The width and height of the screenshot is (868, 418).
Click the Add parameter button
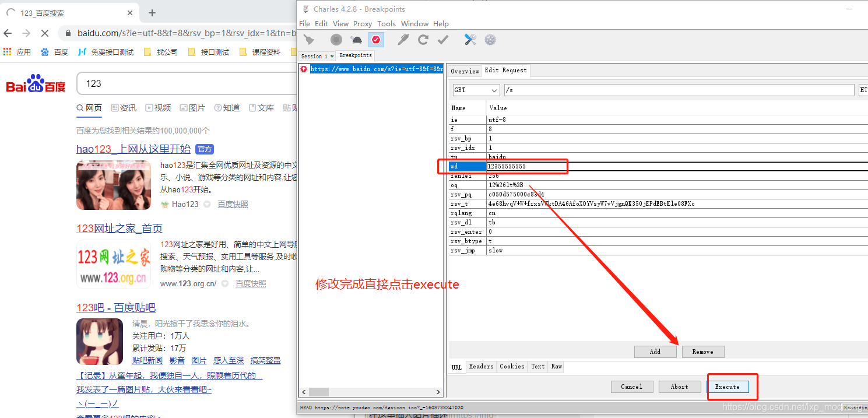pyautogui.click(x=655, y=352)
